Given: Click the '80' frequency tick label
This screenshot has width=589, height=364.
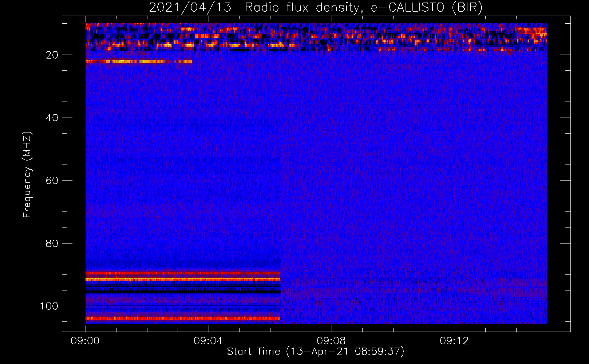Looking at the screenshot, I should point(52,244).
